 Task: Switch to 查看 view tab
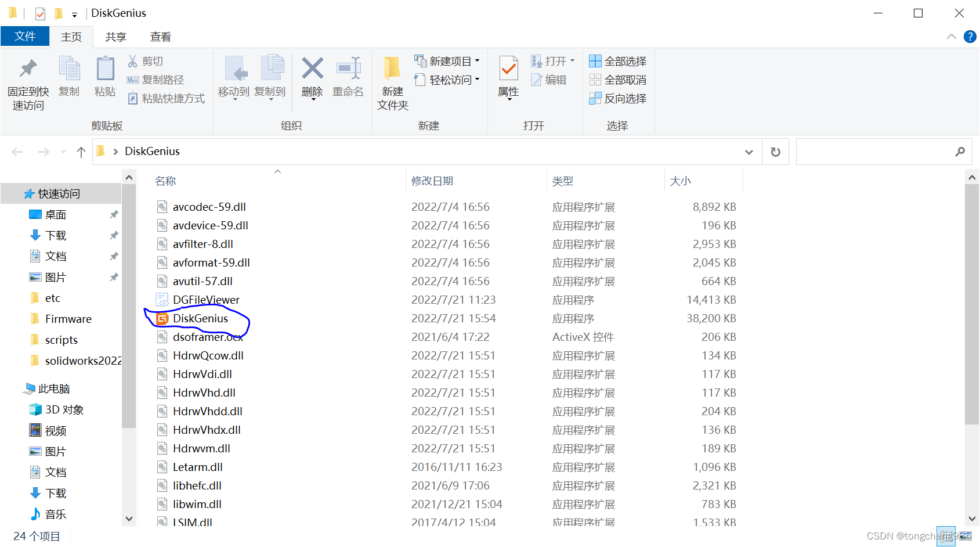pyautogui.click(x=161, y=37)
